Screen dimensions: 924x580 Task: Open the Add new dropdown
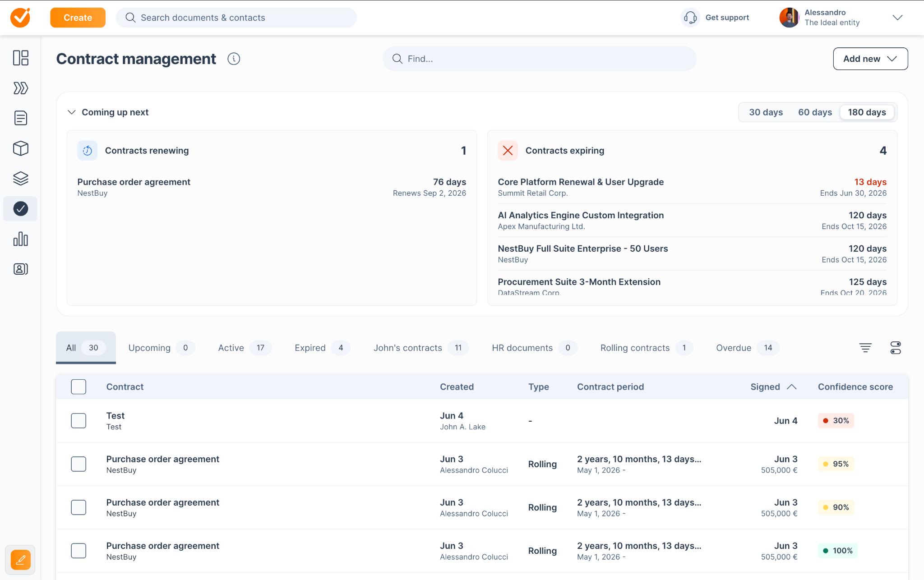(870, 59)
